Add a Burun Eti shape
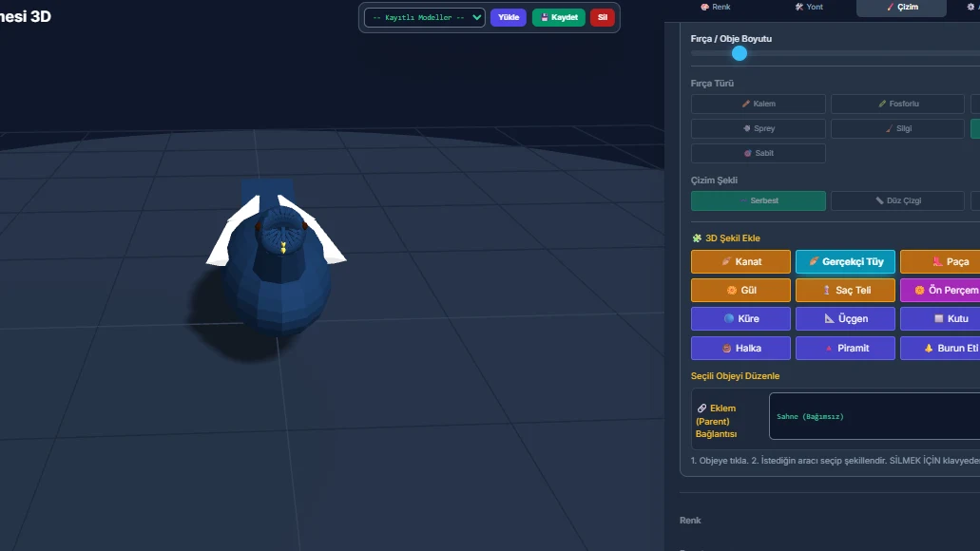This screenshot has height=551, width=980. tap(940, 348)
